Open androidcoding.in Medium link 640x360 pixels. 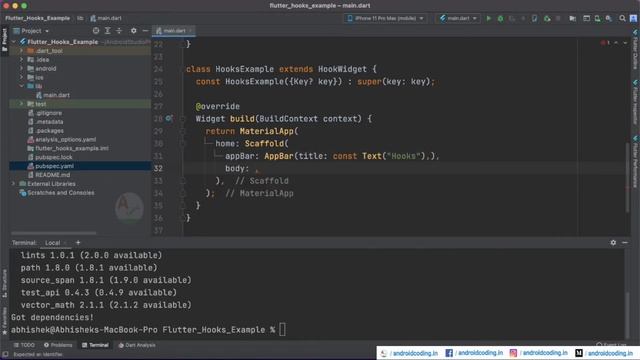604,353
